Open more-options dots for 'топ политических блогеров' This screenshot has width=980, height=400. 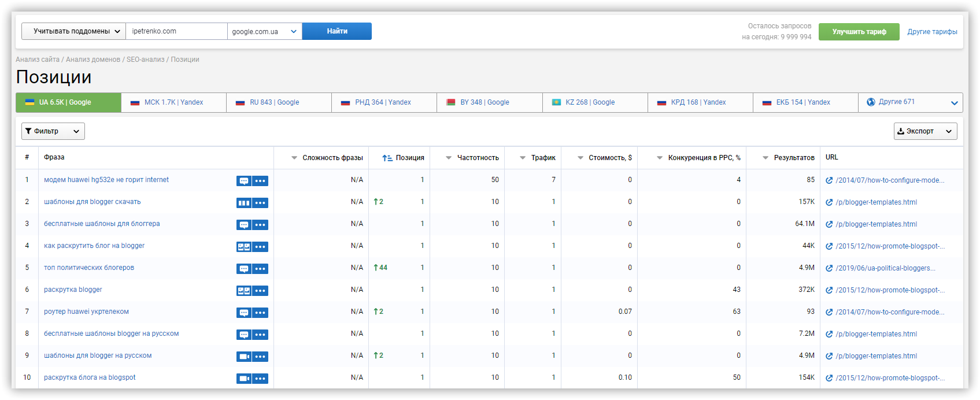[x=260, y=269]
